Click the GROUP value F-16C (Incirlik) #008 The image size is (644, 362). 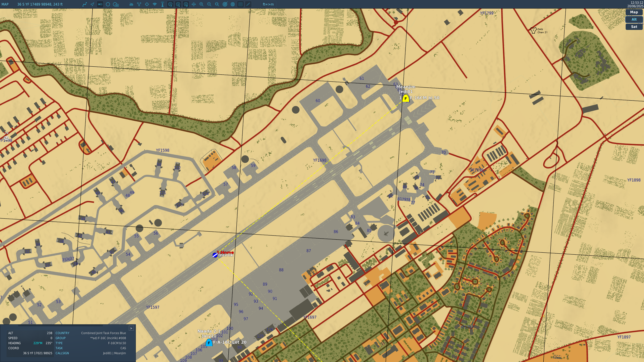[x=108, y=338]
